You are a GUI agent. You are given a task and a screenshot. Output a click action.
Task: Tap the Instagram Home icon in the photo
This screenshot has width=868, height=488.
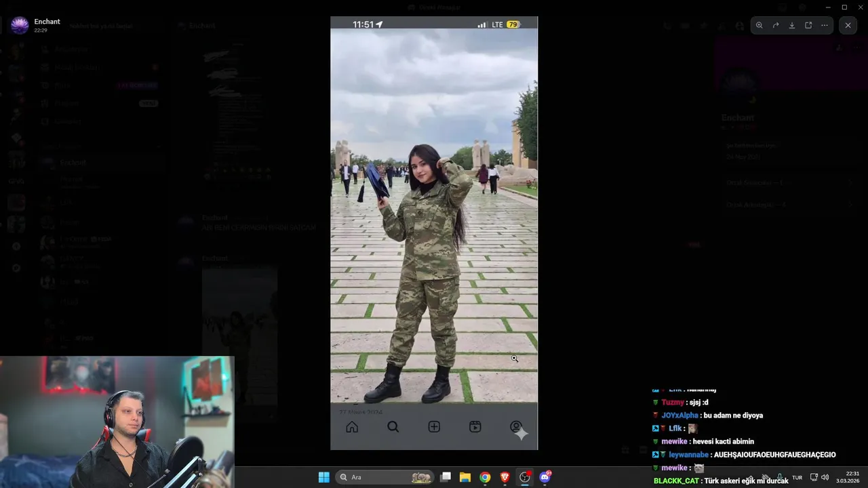tap(352, 427)
